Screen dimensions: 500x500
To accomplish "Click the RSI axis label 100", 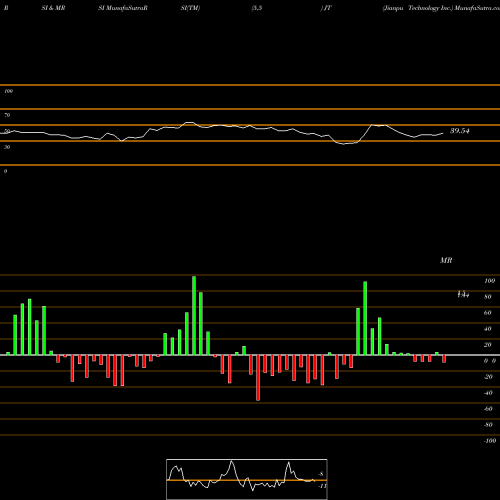I will click(x=8, y=91).
